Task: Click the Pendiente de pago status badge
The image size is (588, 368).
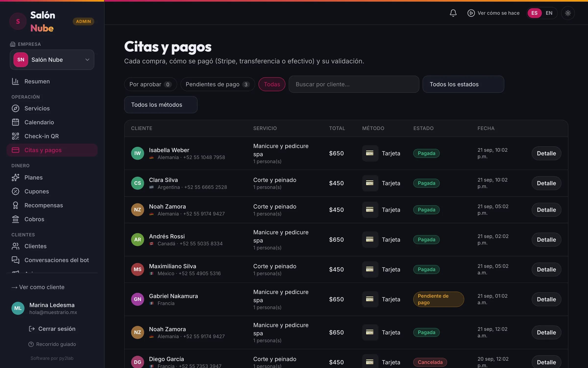Action: (438, 299)
